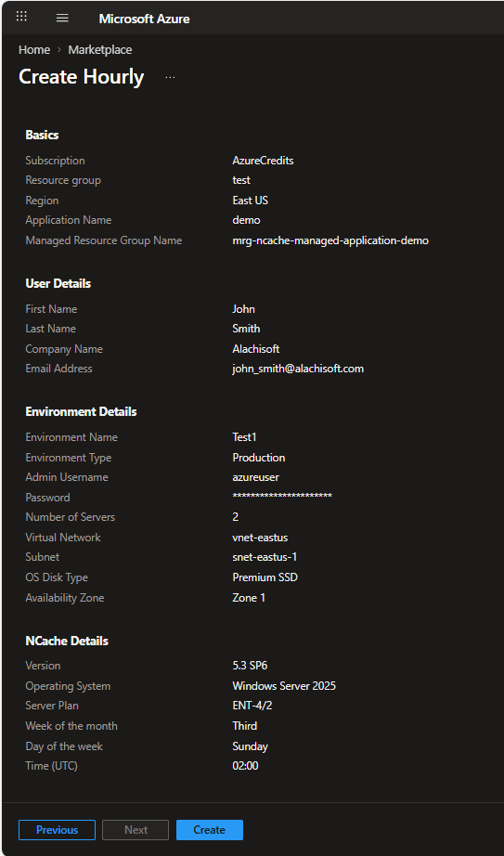Click the 'Virtual Network' label
504x856 pixels.
click(x=63, y=538)
